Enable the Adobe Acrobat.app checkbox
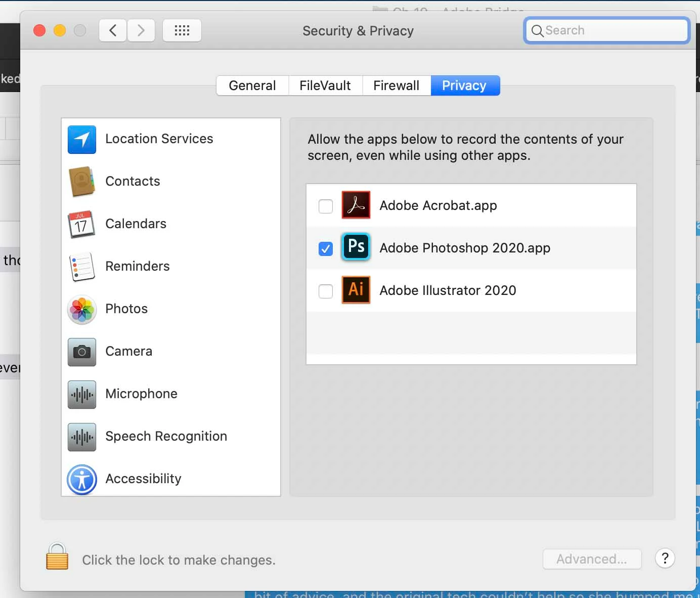This screenshot has width=700, height=598. (326, 206)
